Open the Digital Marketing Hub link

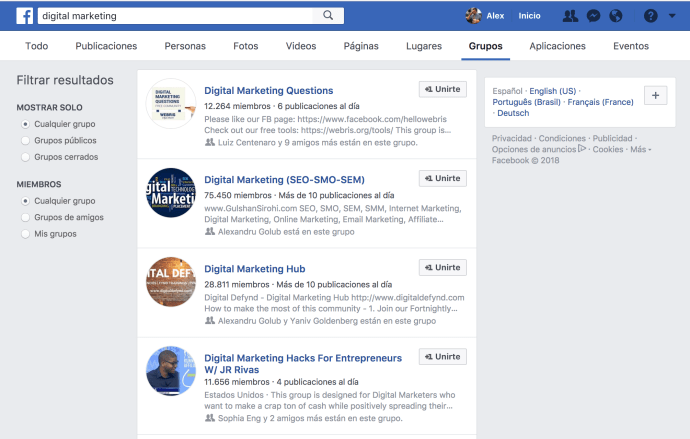click(x=254, y=269)
